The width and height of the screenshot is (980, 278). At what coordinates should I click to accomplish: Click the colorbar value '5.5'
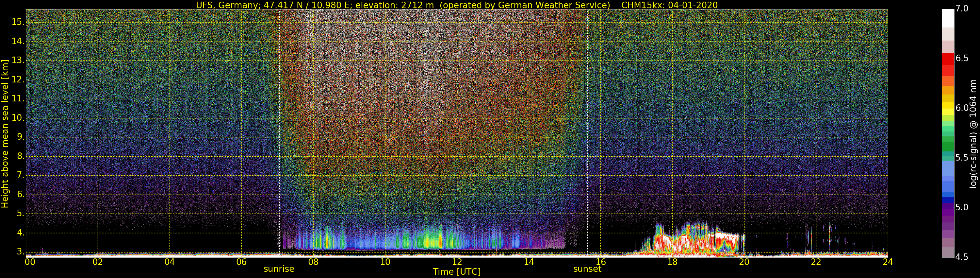[962, 158]
